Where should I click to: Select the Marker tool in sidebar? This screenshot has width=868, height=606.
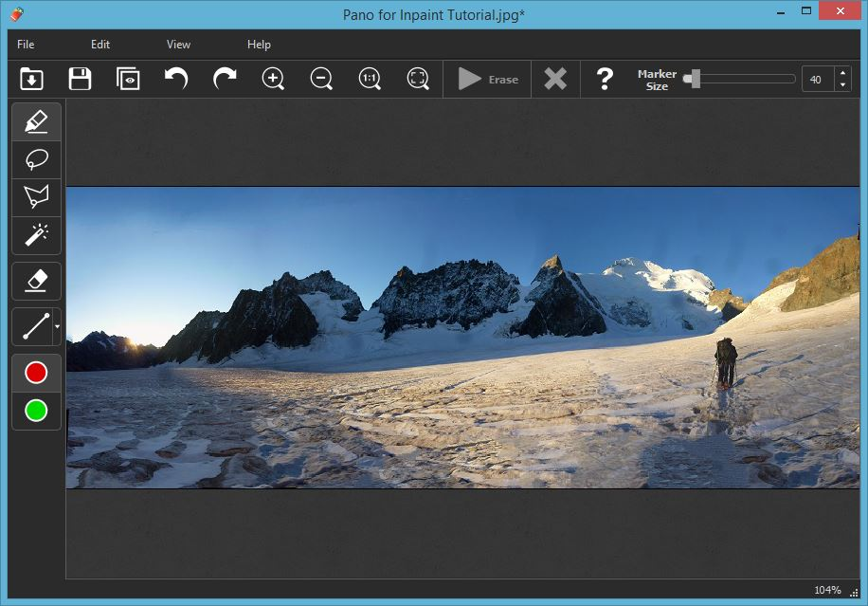36,121
